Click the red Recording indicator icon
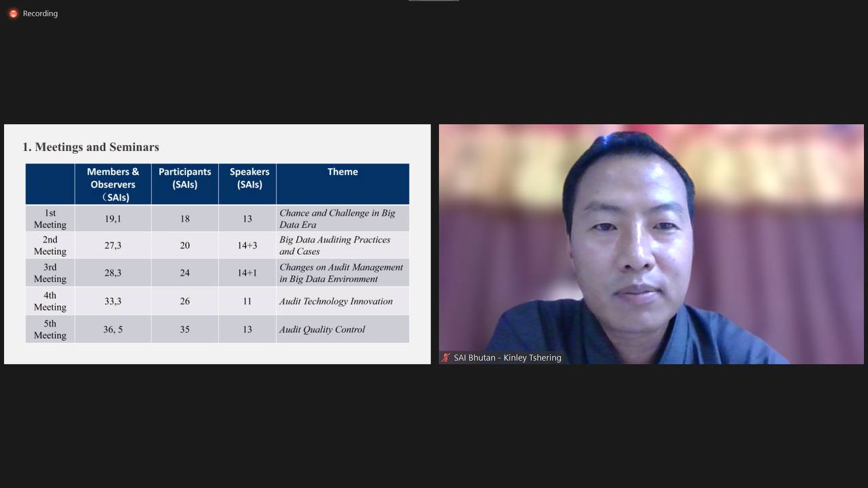868x488 pixels. (13, 14)
